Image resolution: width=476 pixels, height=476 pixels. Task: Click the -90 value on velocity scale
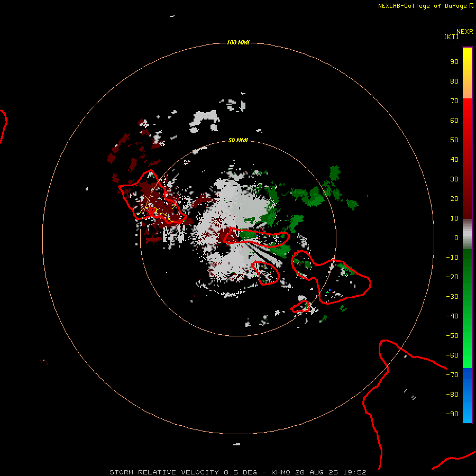coord(452,414)
